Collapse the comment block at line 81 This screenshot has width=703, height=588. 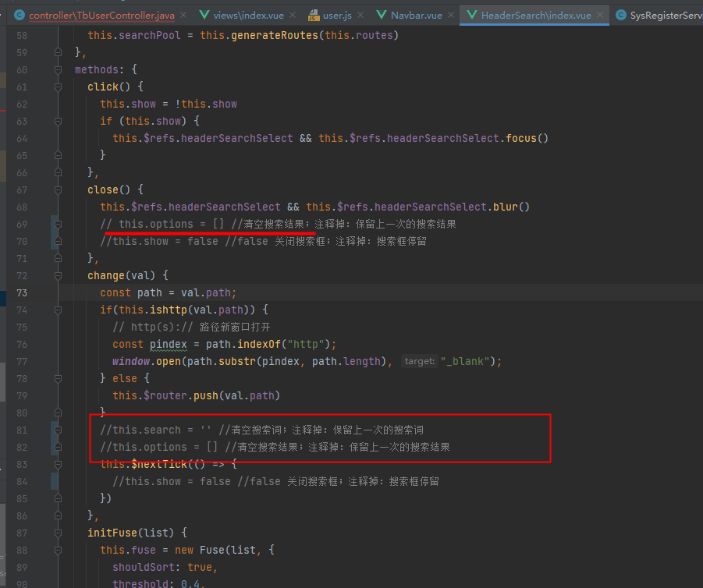click(x=58, y=430)
